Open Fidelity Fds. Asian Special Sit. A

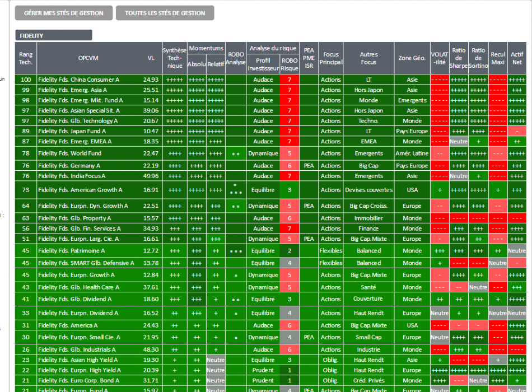pos(79,110)
